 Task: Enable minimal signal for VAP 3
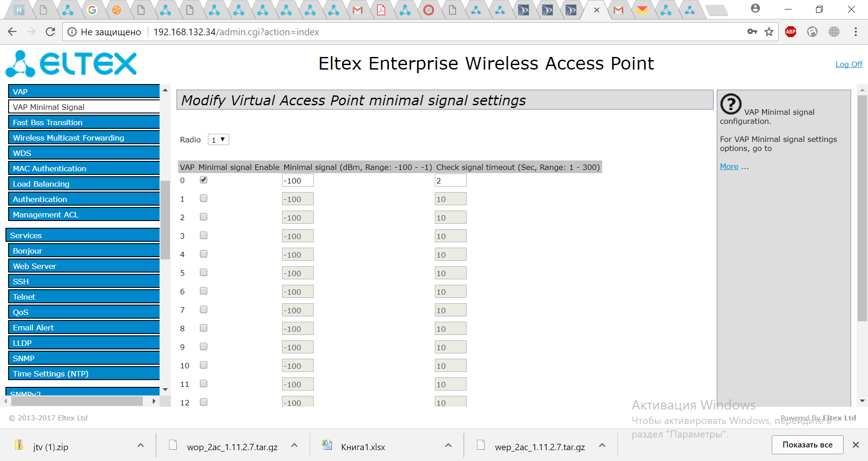coord(203,235)
